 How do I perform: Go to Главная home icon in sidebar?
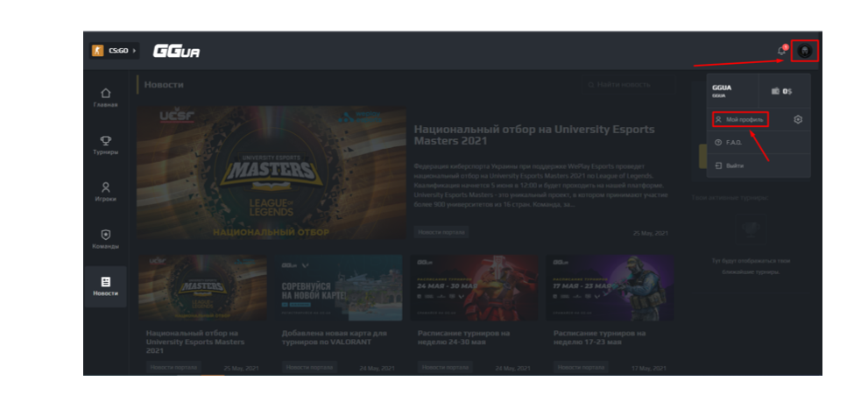tap(106, 97)
